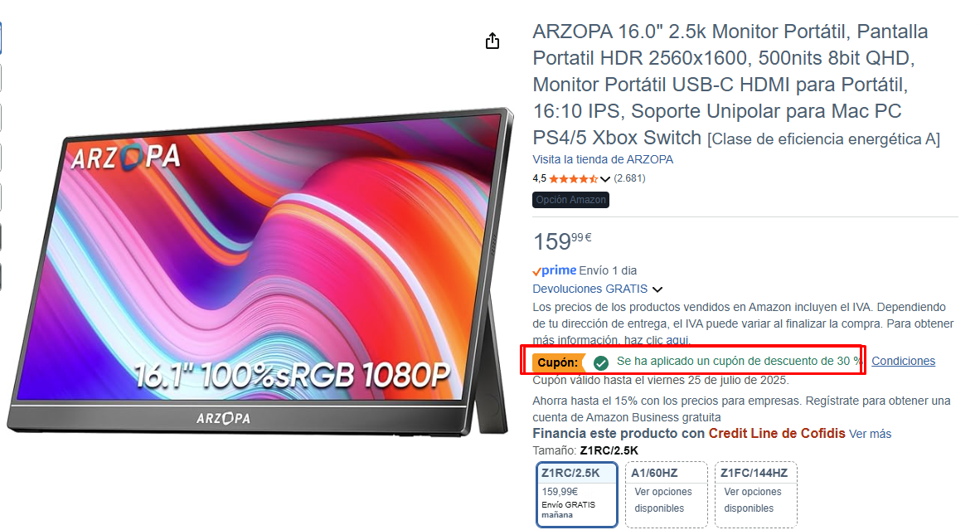Click the Opción Amazon badge
The image size is (980, 530).
click(x=570, y=200)
